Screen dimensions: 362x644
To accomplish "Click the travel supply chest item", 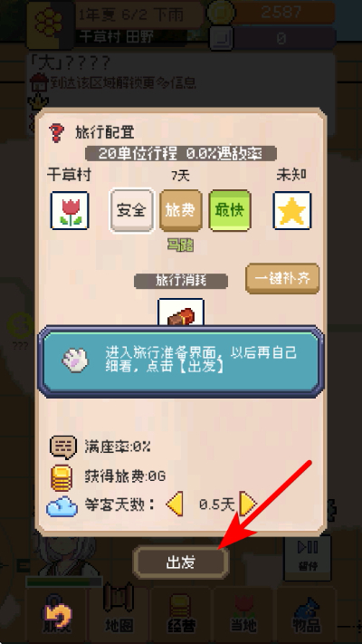I will pyautogui.click(x=181, y=312).
